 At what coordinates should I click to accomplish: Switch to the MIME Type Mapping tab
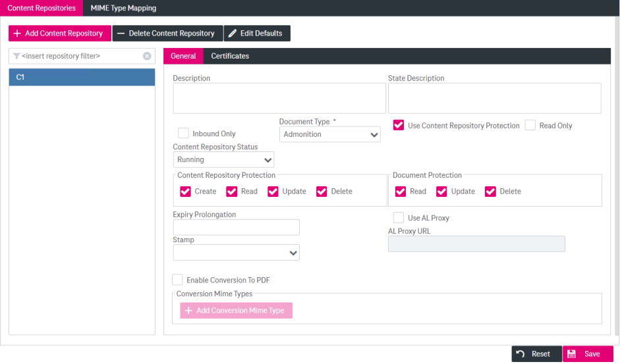click(x=123, y=9)
